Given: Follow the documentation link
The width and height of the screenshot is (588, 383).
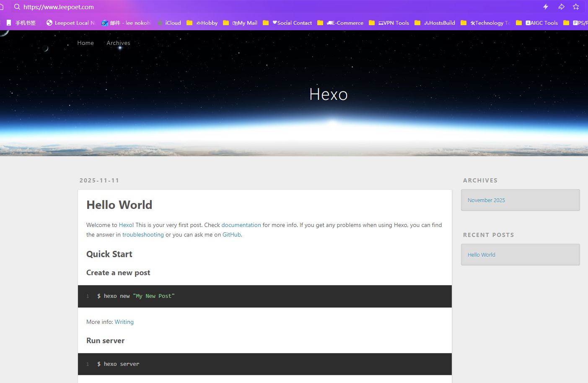Looking at the screenshot, I should 241,225.
